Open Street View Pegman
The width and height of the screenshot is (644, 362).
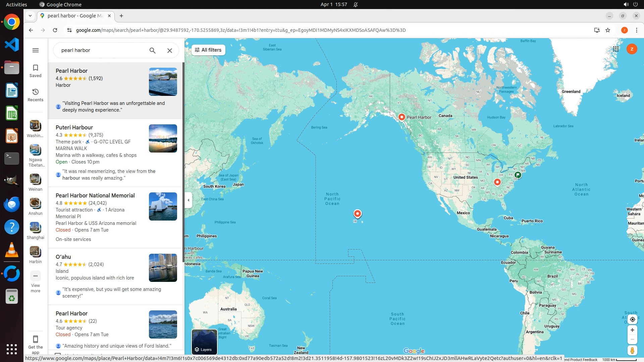[x=632, y=350]
